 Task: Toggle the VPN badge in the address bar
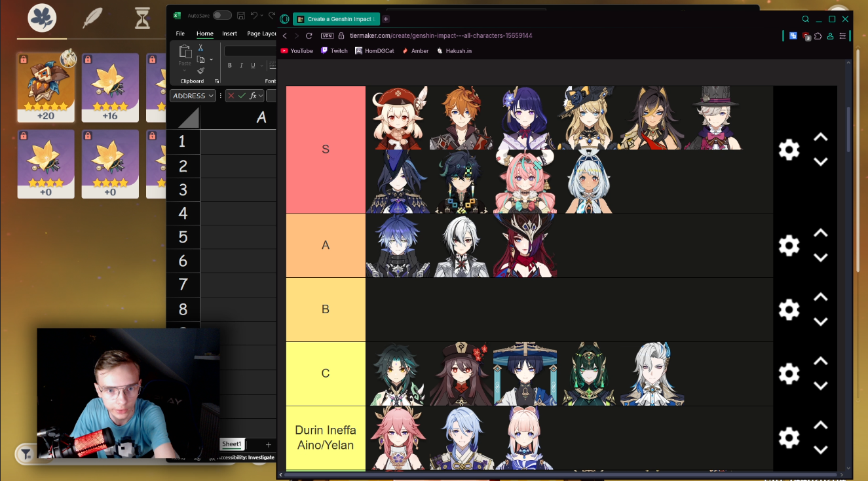click(x=328, y=35)
